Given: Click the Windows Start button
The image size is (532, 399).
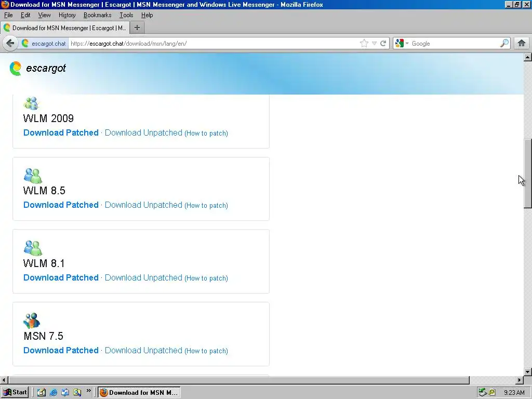Looking at the screenshot, I should coord(15,392).
